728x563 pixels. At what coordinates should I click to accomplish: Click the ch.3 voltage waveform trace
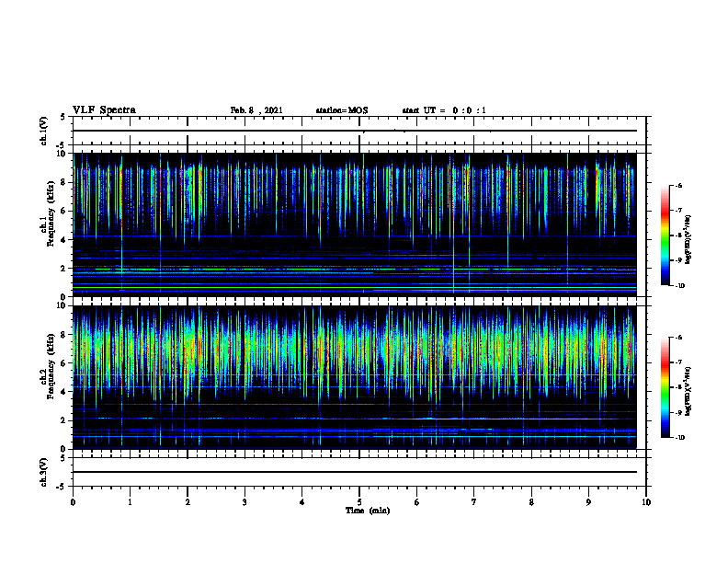355,472
